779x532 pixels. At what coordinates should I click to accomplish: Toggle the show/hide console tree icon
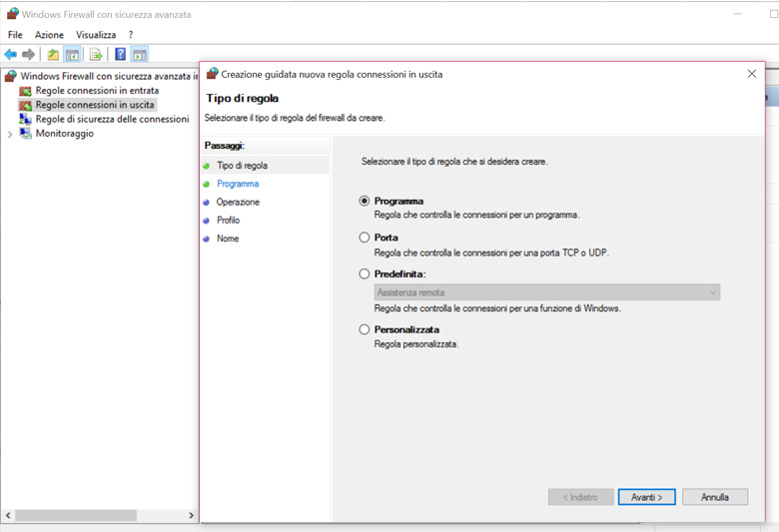click(x=72, y=55)
